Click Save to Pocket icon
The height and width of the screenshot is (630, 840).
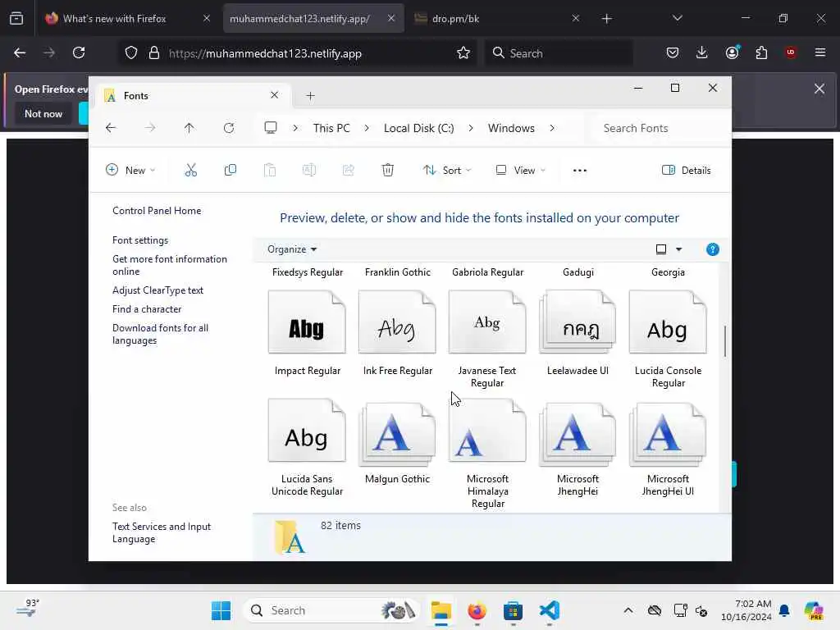tap(673, 52)
